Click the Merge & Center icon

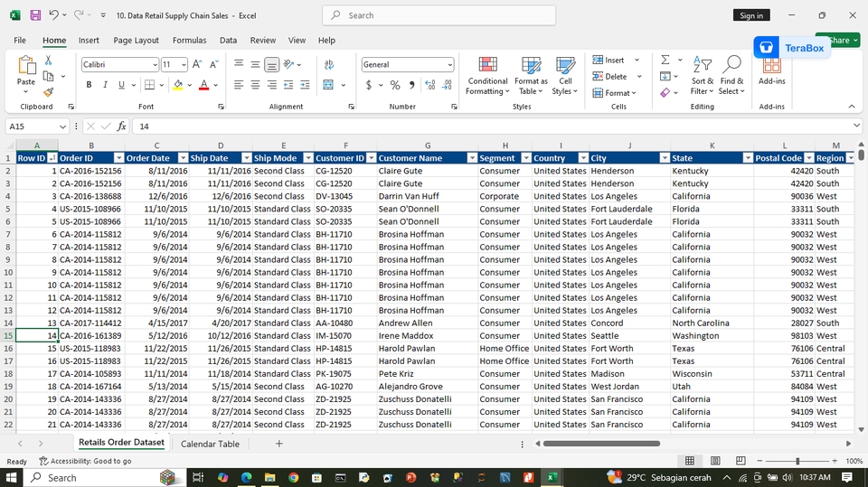(x=328, y=85)
